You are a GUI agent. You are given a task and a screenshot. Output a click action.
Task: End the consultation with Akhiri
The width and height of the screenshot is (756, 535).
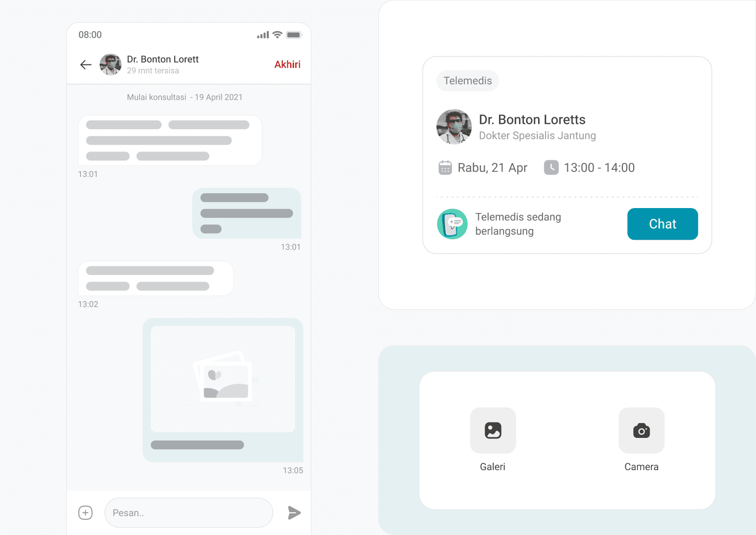[x=288, y=64]
